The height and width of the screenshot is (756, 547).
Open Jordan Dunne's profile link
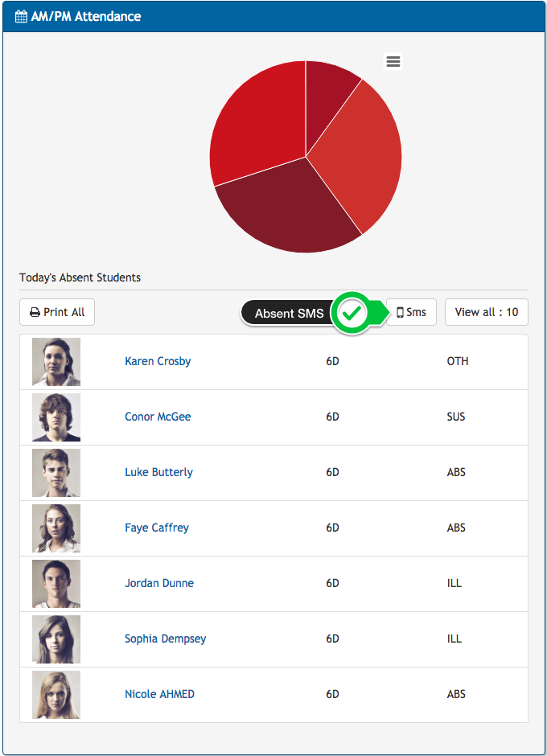point(159,583)
